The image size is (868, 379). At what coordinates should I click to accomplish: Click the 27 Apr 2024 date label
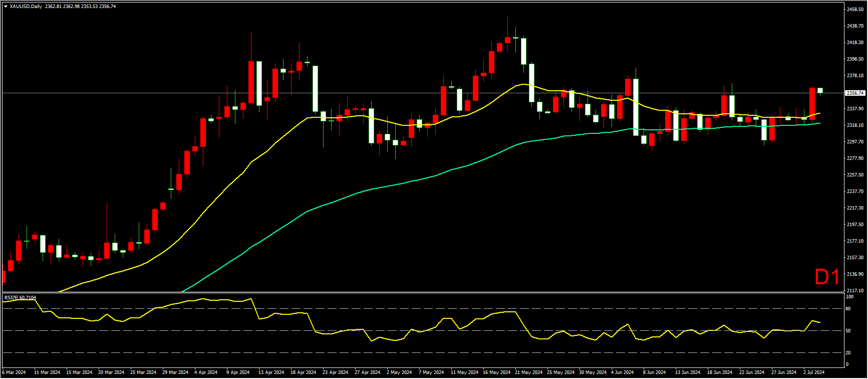[x=368, y=372]
